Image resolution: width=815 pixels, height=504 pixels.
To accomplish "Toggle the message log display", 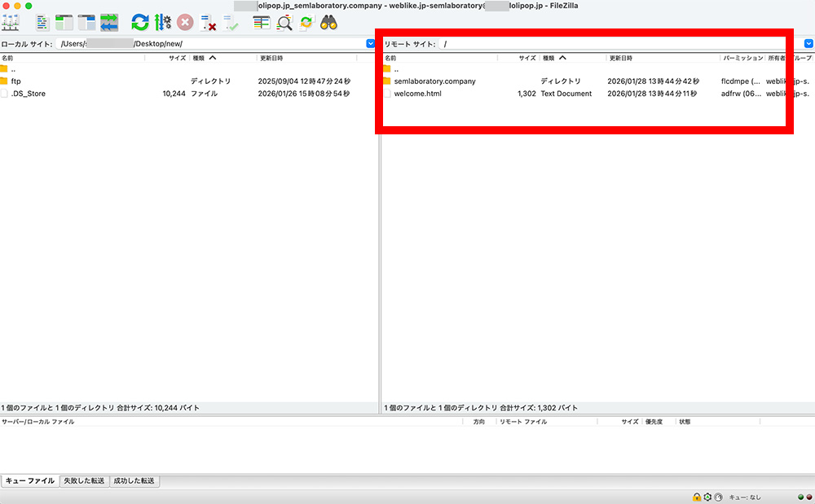I will (42, 23).
